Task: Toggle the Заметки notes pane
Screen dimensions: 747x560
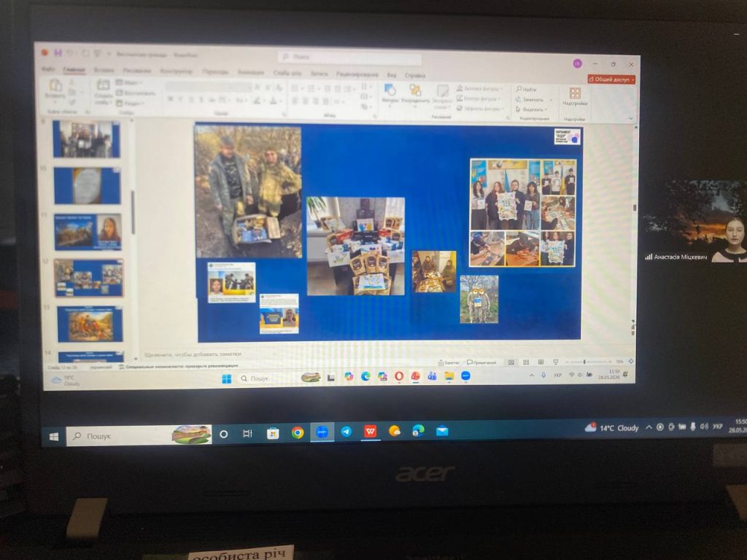Action: [449, 362]
